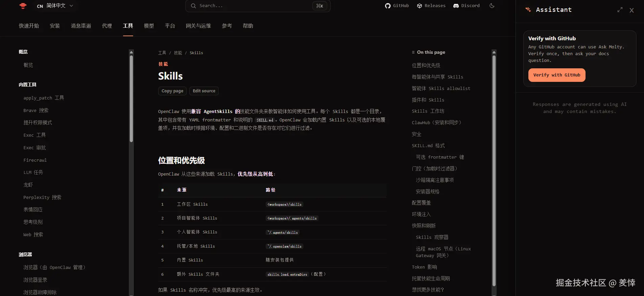644x296 pixels.
Task: Toggle dark mode moon icon
Action: tap(492, 6)
